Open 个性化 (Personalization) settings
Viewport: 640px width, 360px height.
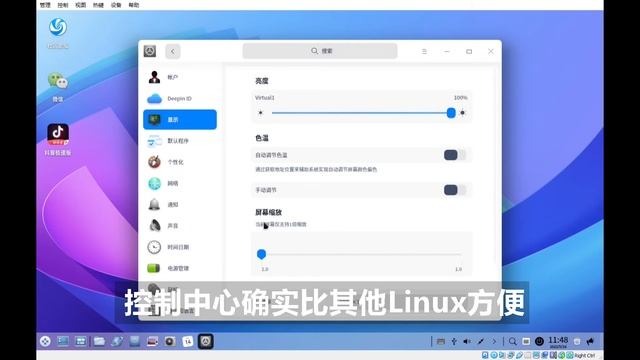(180, 162)
